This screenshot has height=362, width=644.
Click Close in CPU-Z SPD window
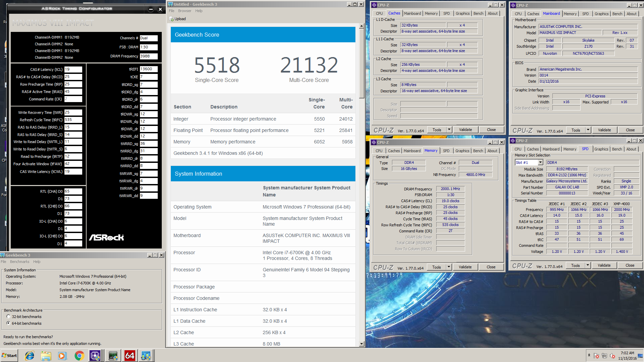pyautogui.click(x=630, y=265)
